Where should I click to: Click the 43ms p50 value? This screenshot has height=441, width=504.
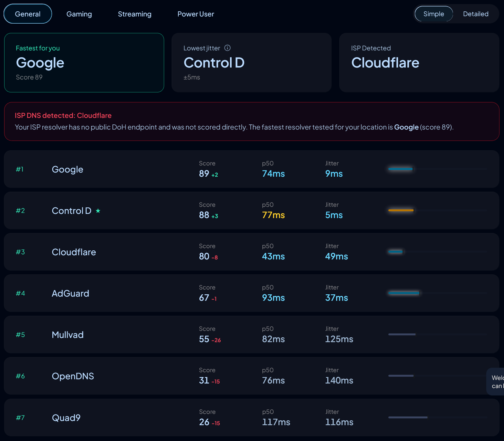point(273,257)
